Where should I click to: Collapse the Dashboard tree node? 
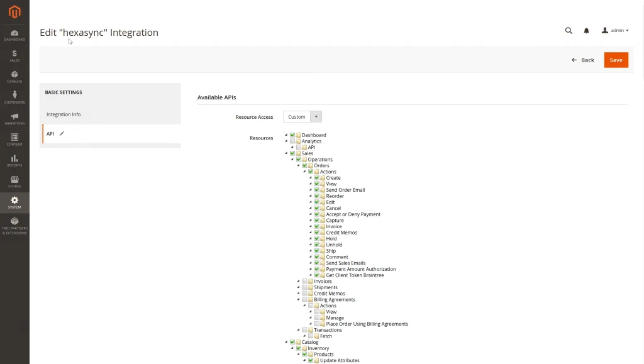(x=286, y=135)
